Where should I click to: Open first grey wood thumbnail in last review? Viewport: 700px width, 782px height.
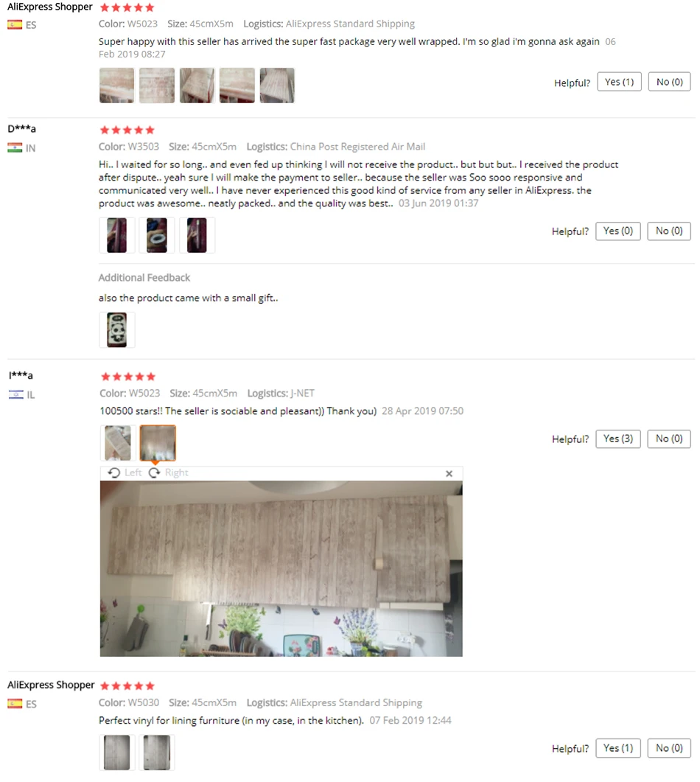coord(116,752)
